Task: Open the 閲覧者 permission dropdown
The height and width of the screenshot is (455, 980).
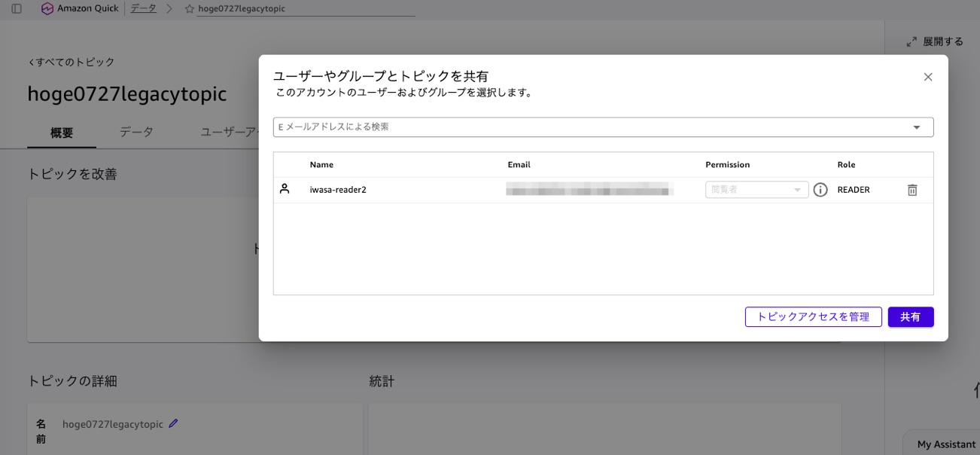Action: pos(756,190)
